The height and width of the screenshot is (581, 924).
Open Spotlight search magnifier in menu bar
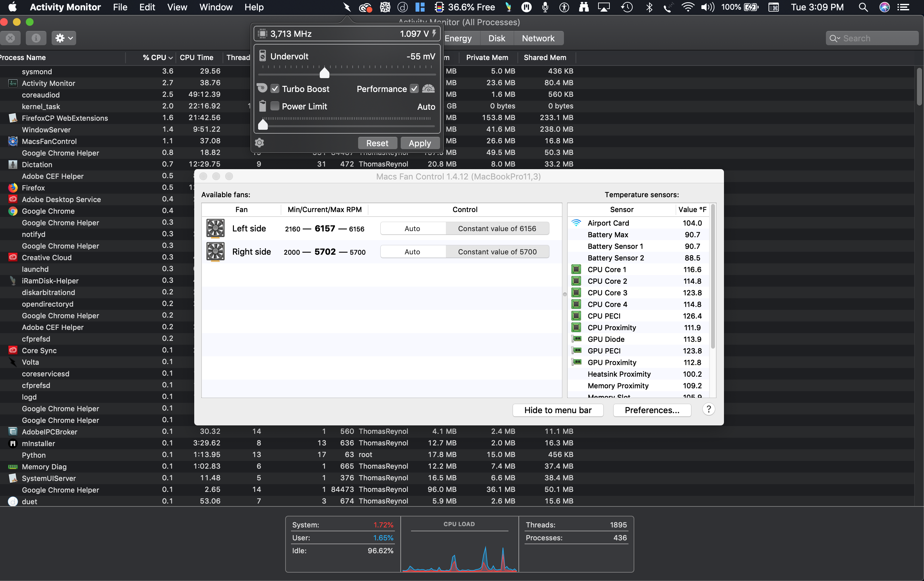[x=863, y=7]
